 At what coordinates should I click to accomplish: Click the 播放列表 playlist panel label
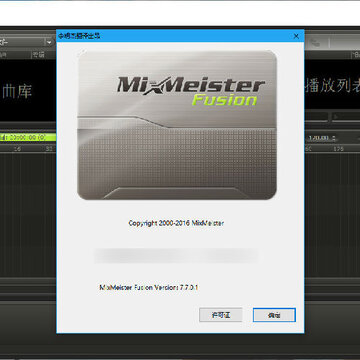tap(332, 86)
